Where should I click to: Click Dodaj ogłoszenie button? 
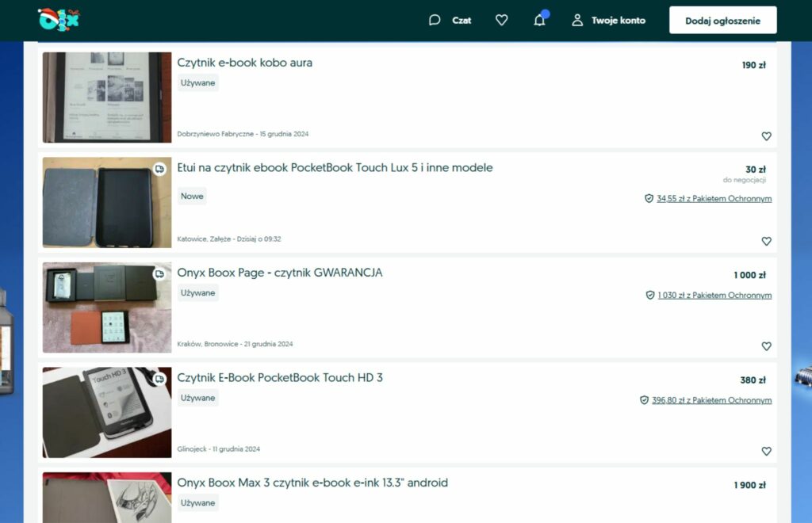tap(722, 20)
